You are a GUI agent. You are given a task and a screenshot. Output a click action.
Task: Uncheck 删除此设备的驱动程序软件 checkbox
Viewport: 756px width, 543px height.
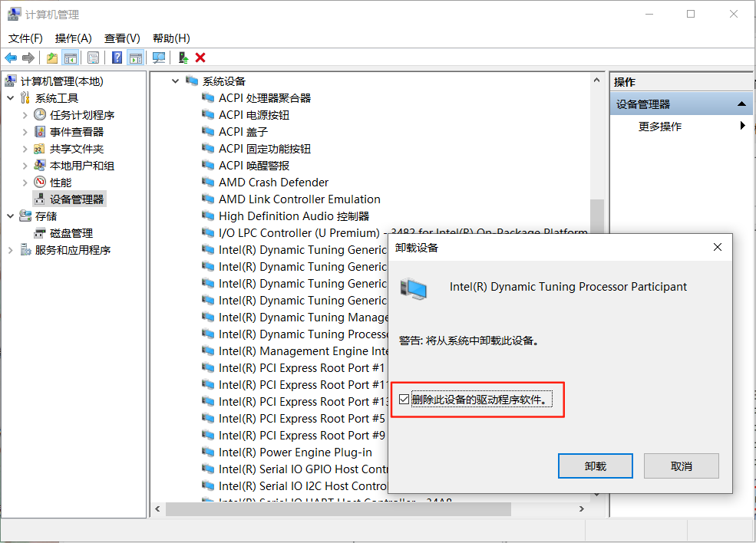point(404,400)
